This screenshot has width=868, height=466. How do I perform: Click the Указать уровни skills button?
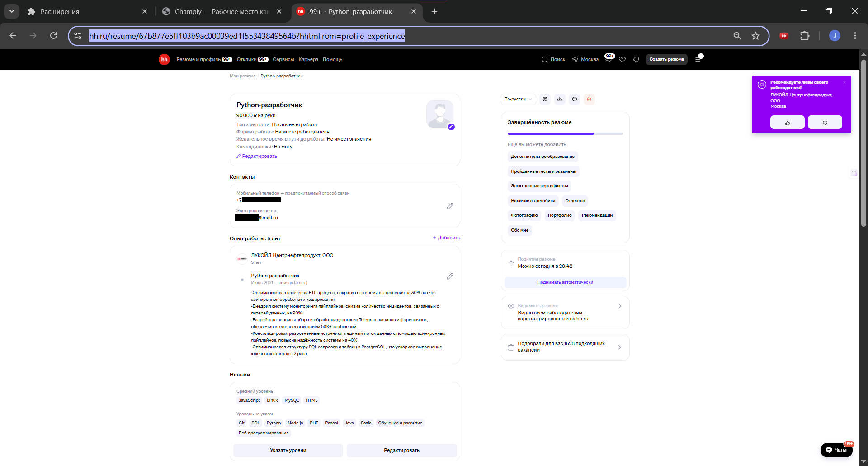(288, 450)
